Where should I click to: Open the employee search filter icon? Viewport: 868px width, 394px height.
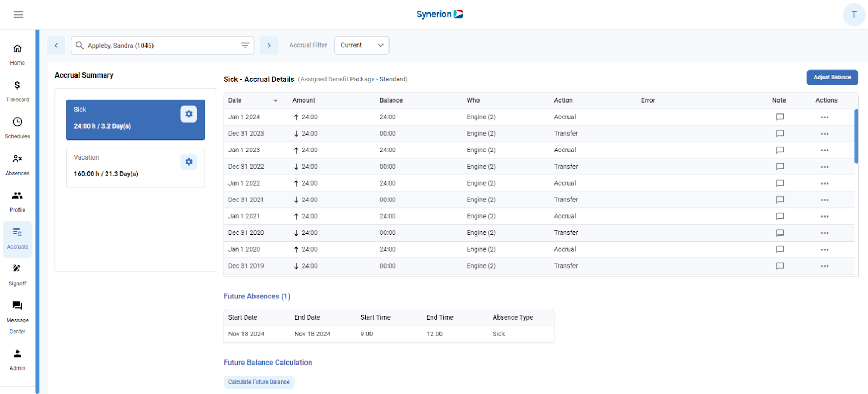point(245,46)
